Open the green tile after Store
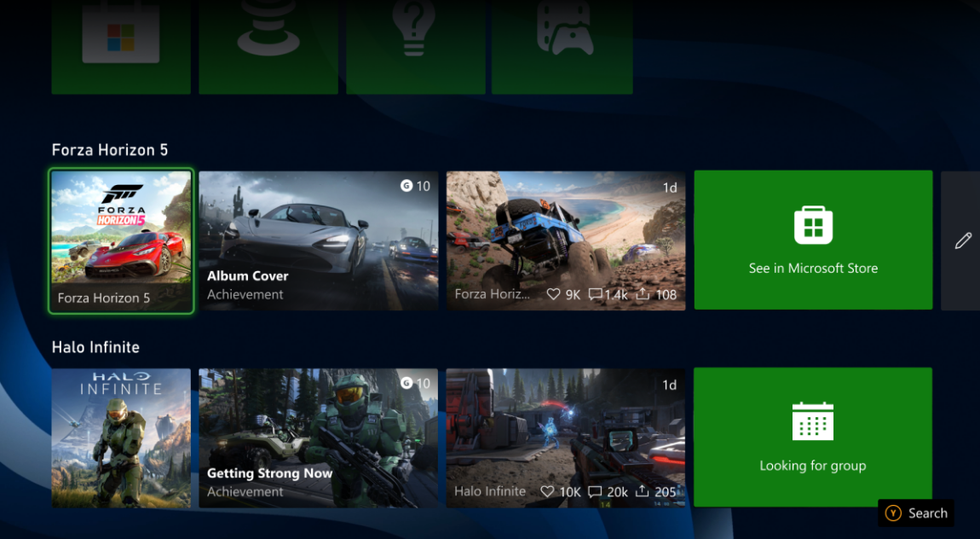The width and height of the screenshot is (980, 539). [268, 47]
